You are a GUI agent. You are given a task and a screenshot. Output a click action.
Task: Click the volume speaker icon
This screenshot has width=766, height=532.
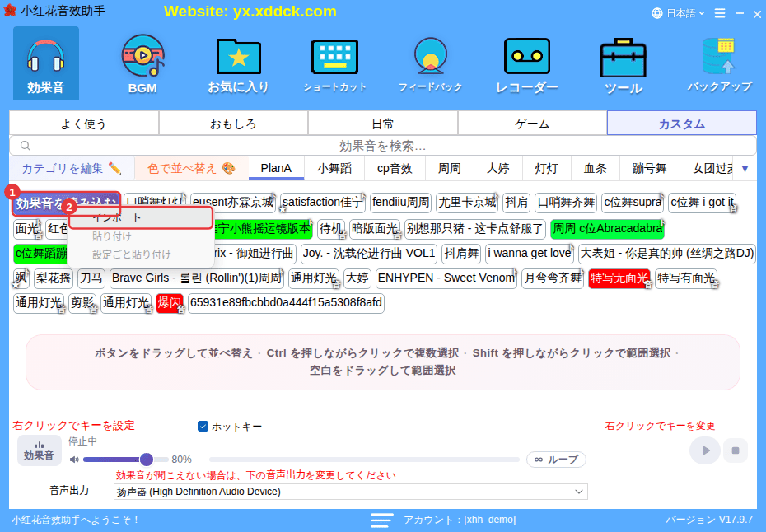tap(74, 460)
